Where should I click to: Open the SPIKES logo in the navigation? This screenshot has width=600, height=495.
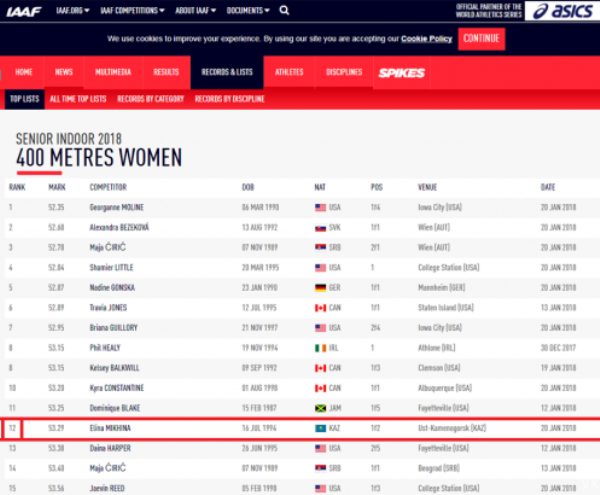[401, 73]
